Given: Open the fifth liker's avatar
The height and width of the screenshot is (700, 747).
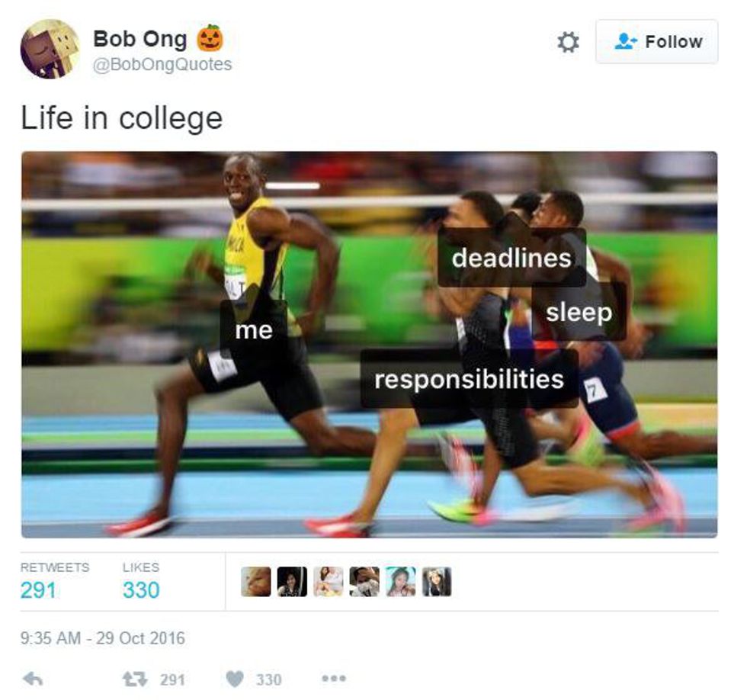Looking at the screenshot, I should (401, 581).
